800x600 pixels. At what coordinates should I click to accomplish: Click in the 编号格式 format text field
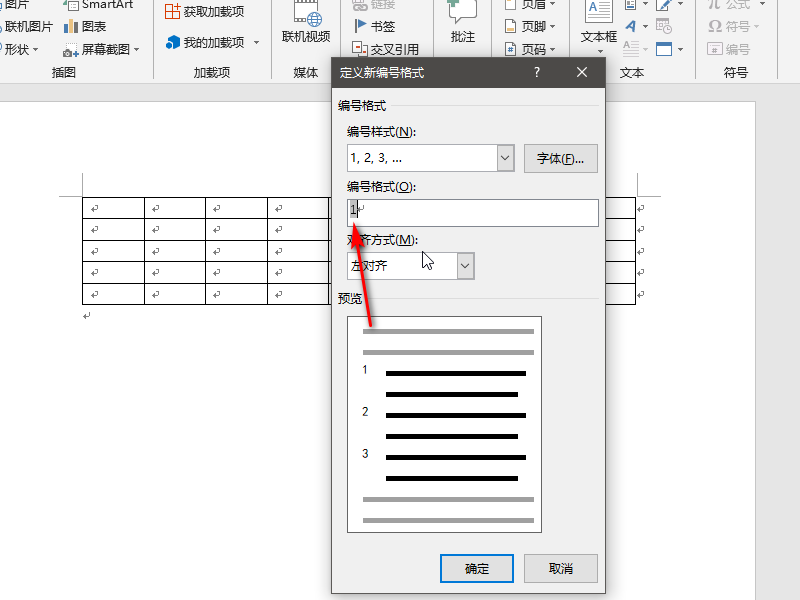[x=472, y=213]
